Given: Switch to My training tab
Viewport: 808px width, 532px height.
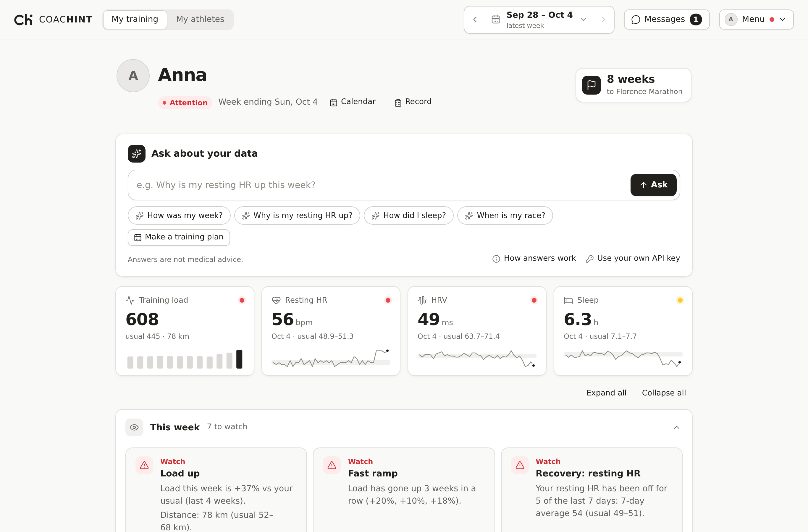Looking at the screenshot, I should tap(135, 19).
